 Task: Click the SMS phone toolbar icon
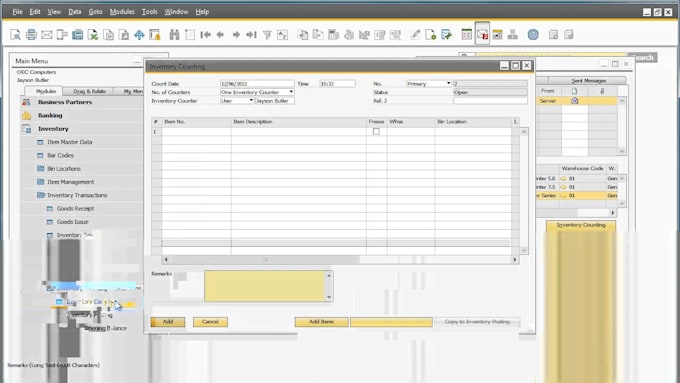tap(62, 35)
